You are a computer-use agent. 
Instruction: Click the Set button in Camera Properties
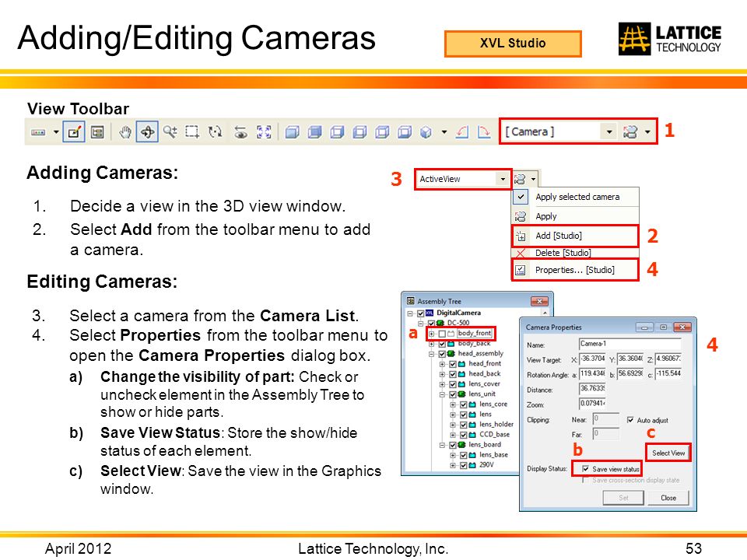tap(623, 498)
